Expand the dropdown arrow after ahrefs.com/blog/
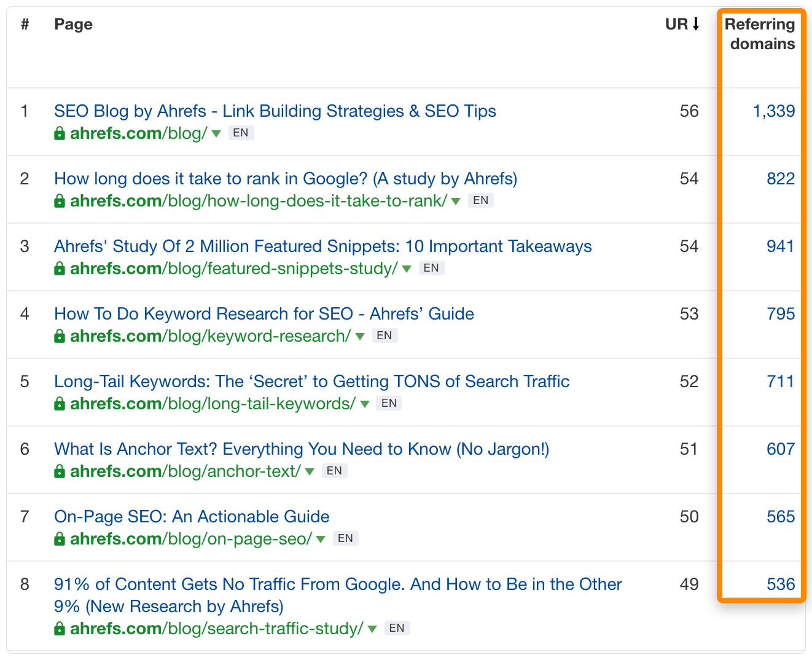812x660 pixels. tap(216, 133)
